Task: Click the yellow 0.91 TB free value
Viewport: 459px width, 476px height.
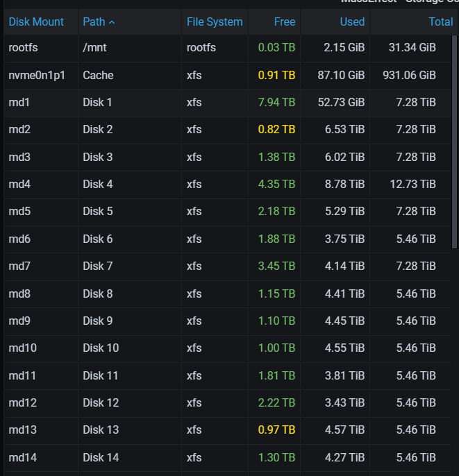Action: [x=276, y=75]
